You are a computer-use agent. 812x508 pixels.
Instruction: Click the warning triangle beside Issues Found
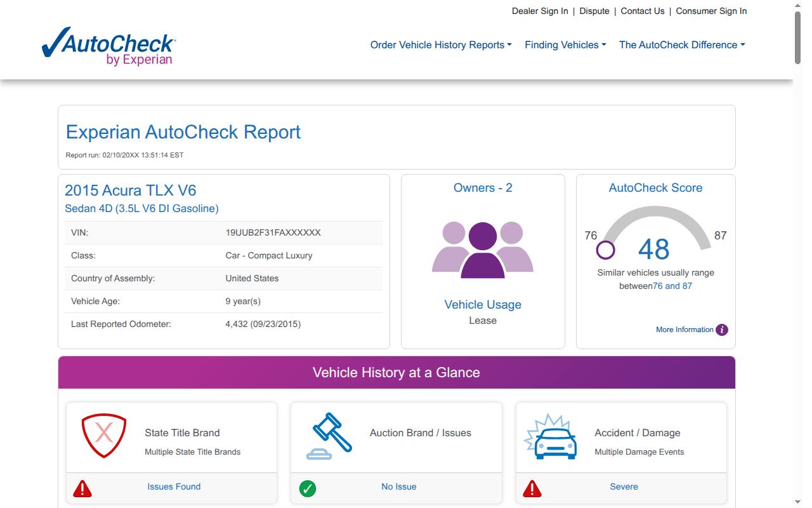tap(82, 488)
